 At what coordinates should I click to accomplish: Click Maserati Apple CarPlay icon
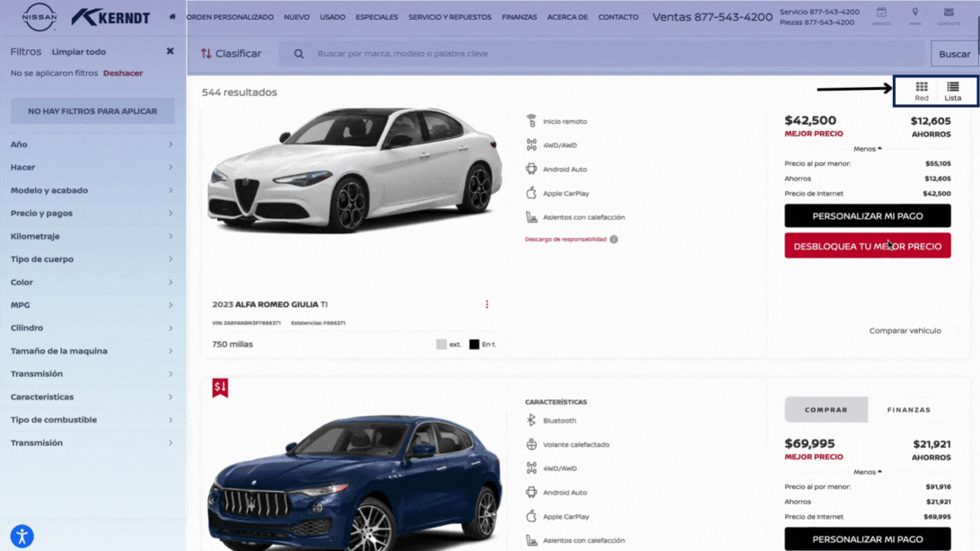pos(531,516)
